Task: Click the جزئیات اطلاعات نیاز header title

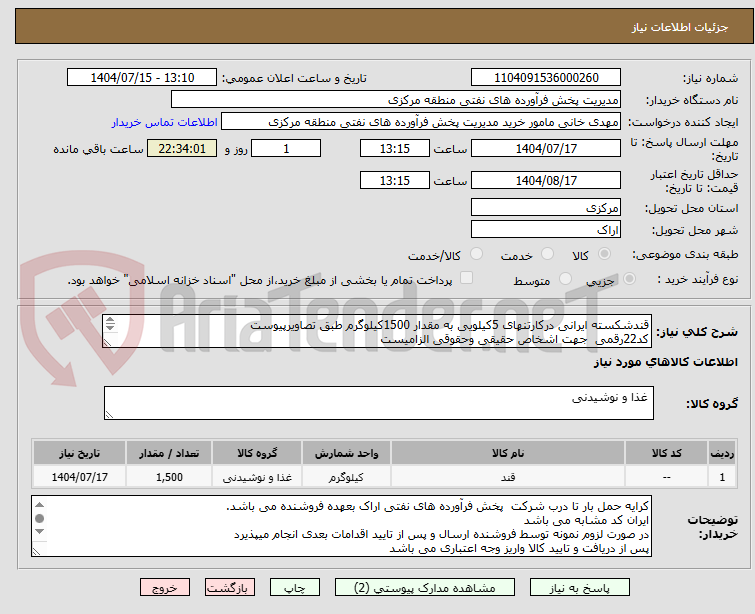Action: point(680,27)
